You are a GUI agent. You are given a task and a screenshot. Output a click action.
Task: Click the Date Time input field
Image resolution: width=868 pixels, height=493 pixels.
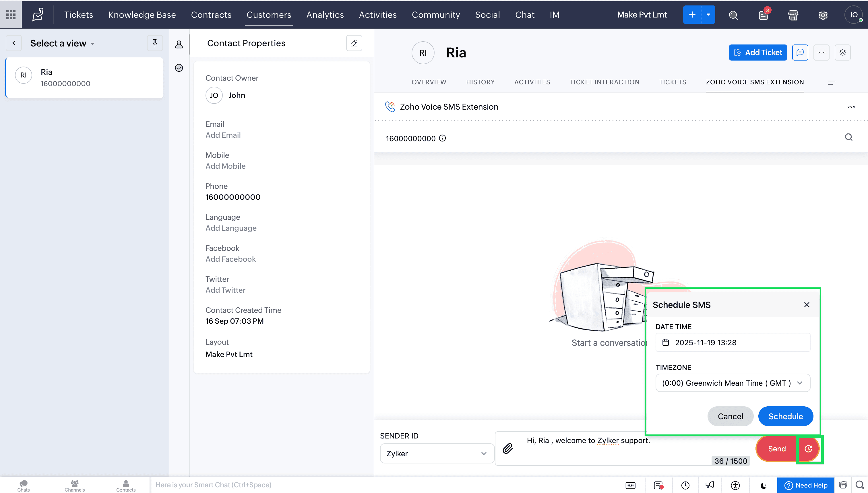733,342
